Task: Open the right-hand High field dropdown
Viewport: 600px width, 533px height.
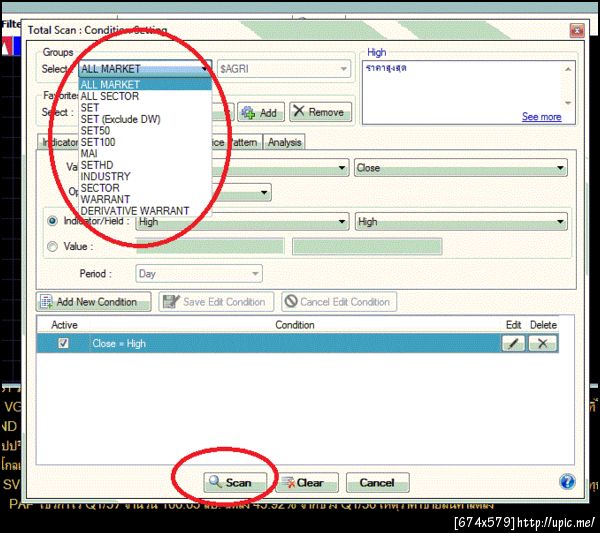Action: tap(461, 222)
